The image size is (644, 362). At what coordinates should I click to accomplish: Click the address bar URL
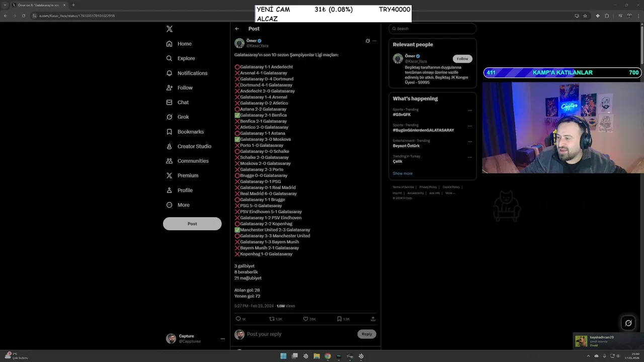[x=77, y=16]
